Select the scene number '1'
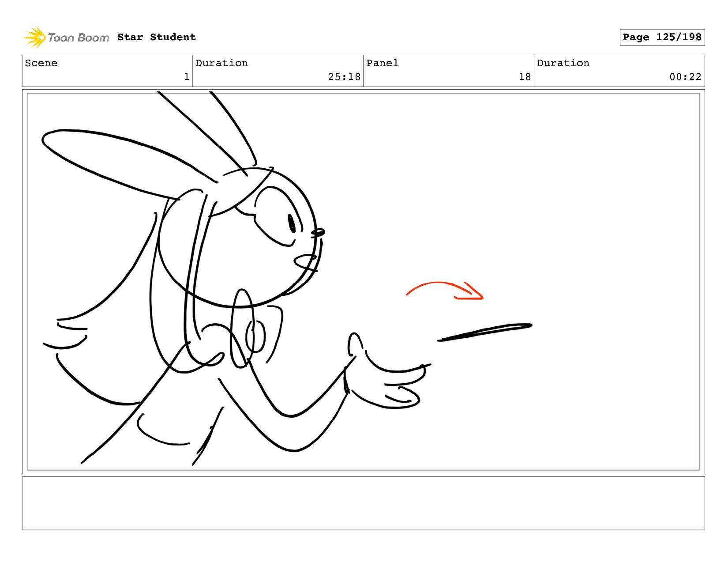Screen dimensions: 728x563 click(x=187, y=77)
